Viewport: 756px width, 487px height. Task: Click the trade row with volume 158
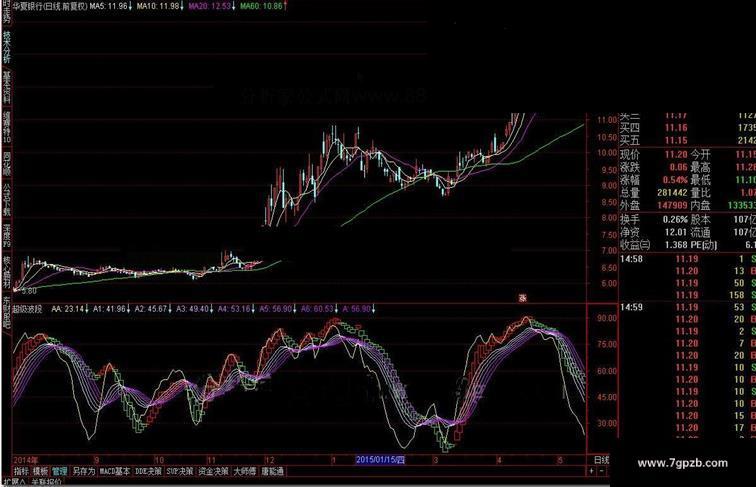(x=688, y=295)
